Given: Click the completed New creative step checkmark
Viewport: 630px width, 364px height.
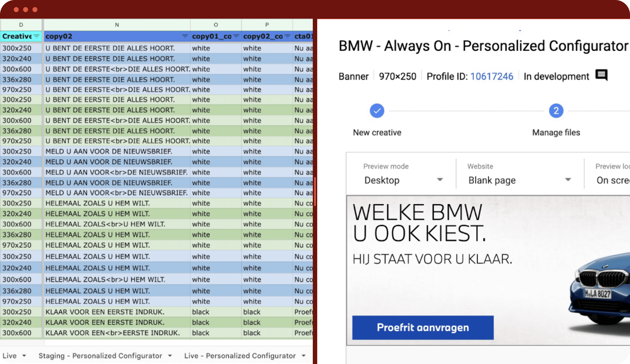Looking at the screenshot, I should tap(377, 111).
